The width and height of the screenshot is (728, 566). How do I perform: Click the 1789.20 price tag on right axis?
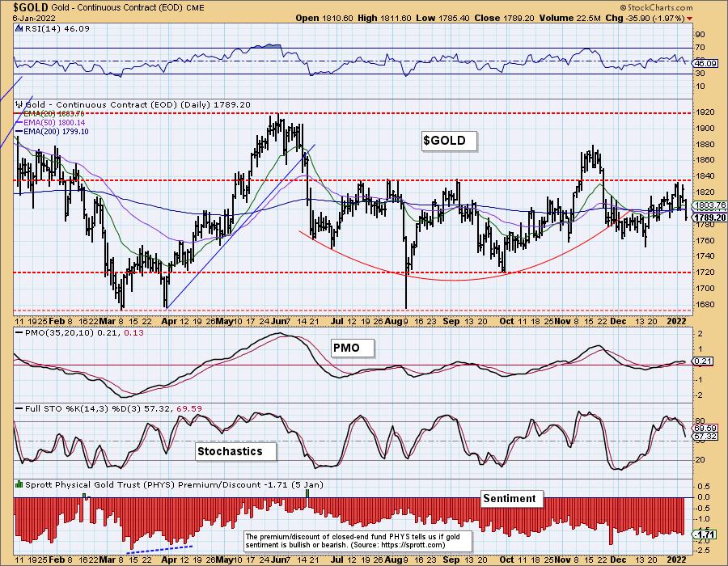(x=709, y=218)
